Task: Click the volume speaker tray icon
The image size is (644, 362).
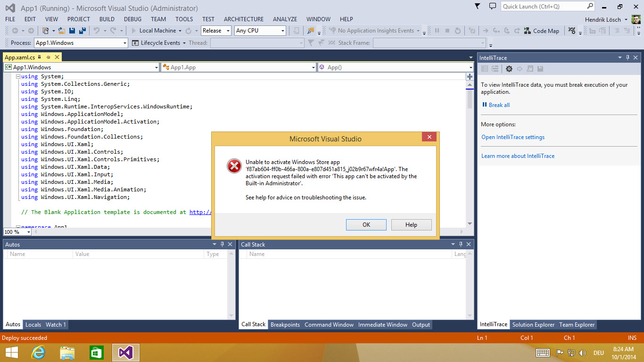Action: 583,353
